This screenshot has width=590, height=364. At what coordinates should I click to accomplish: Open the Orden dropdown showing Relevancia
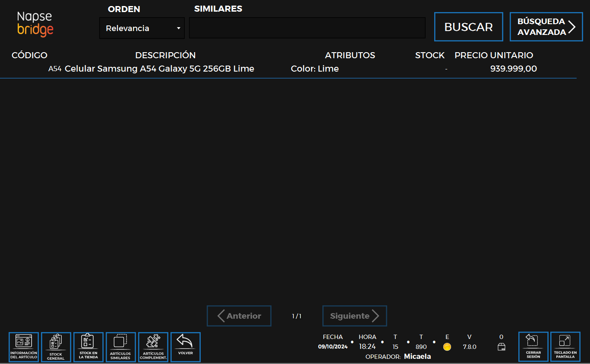(x=142, y=28)
